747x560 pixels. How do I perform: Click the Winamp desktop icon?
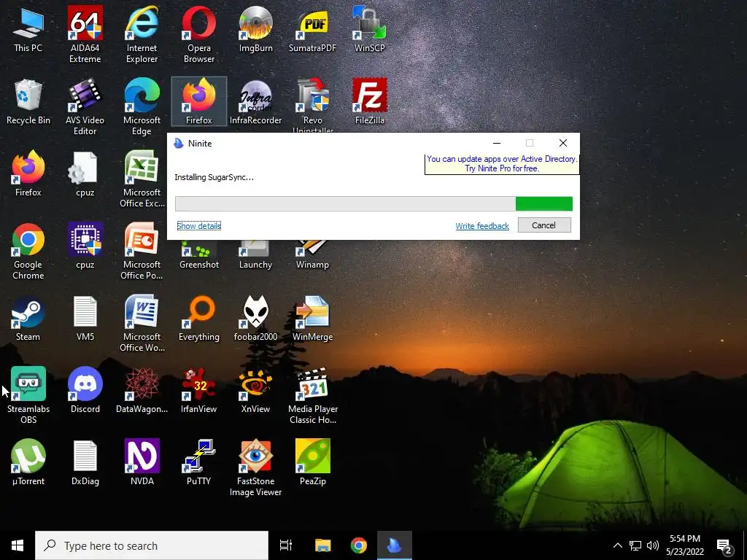(312, 256)
